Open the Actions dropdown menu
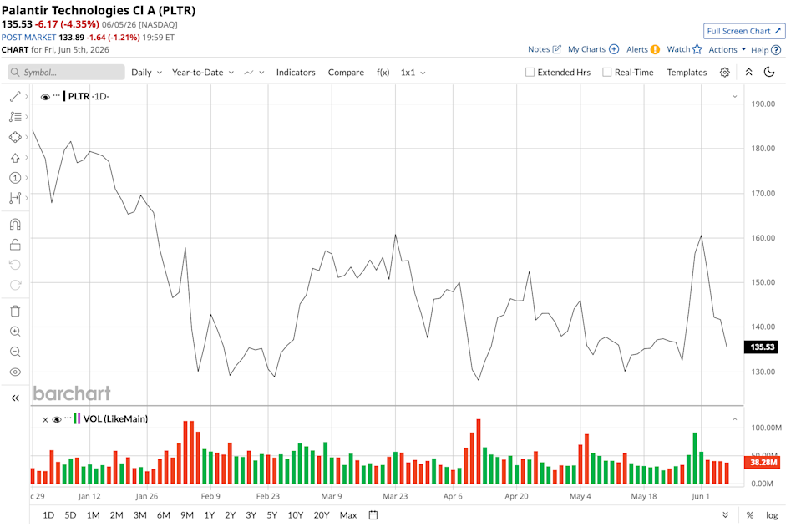 pos(727,49)
